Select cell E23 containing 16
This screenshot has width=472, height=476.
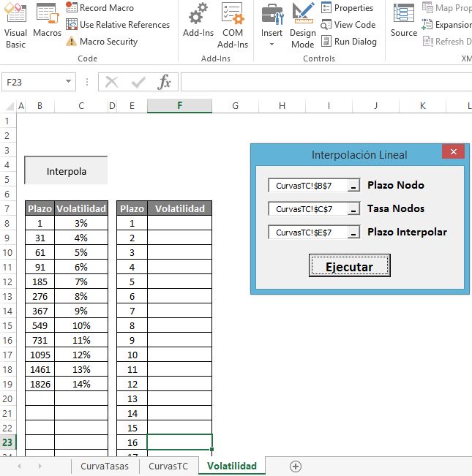point(132,442)
